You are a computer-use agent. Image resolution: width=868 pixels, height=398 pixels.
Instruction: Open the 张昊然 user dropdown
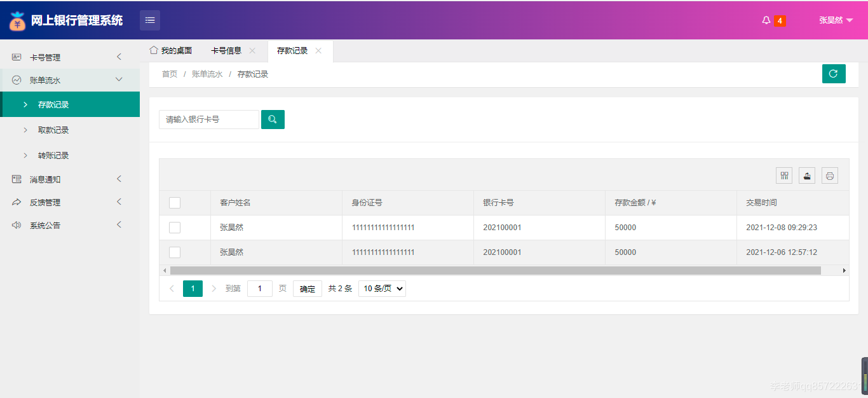(x=836, y=20)
